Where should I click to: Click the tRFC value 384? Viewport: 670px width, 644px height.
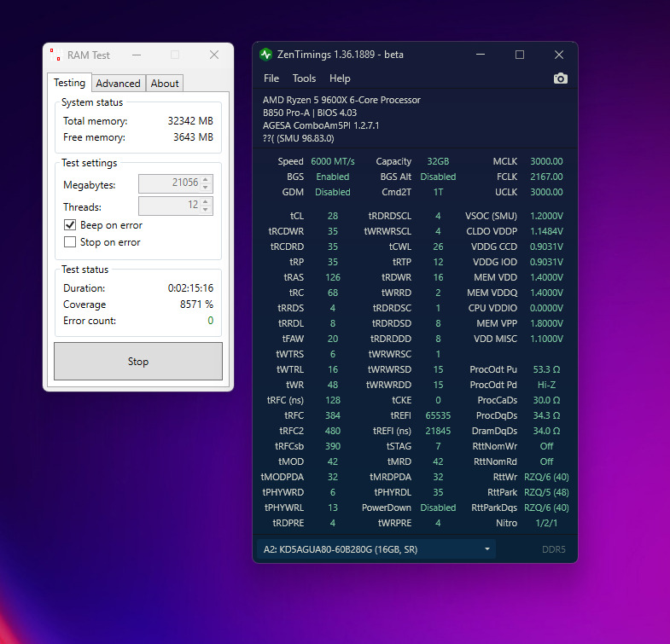(333, 415)
